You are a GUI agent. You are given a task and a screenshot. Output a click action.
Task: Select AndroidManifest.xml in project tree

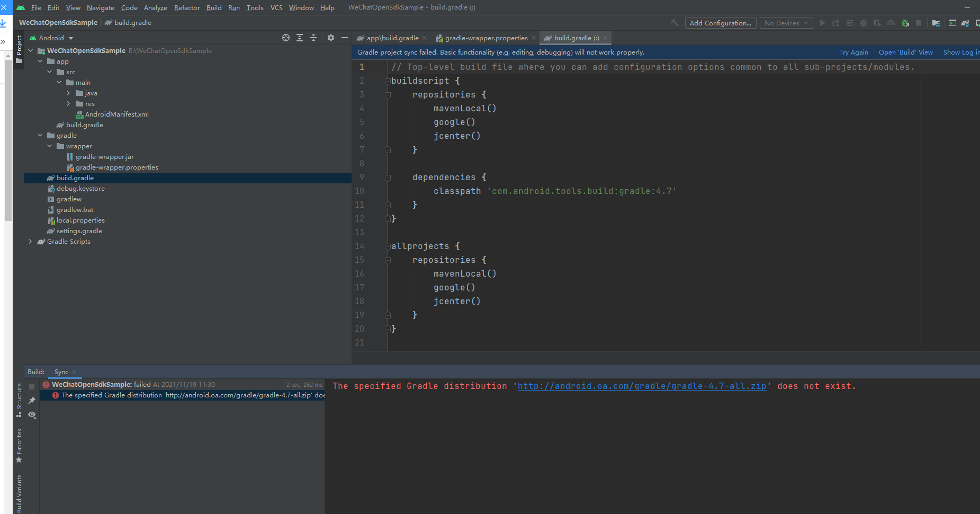116,114
